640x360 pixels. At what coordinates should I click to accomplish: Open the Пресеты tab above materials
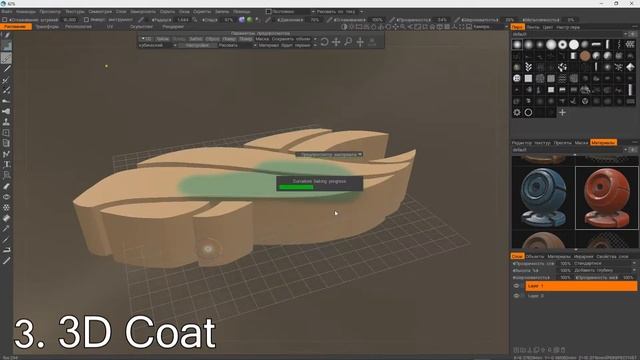(x=562, y=142)
